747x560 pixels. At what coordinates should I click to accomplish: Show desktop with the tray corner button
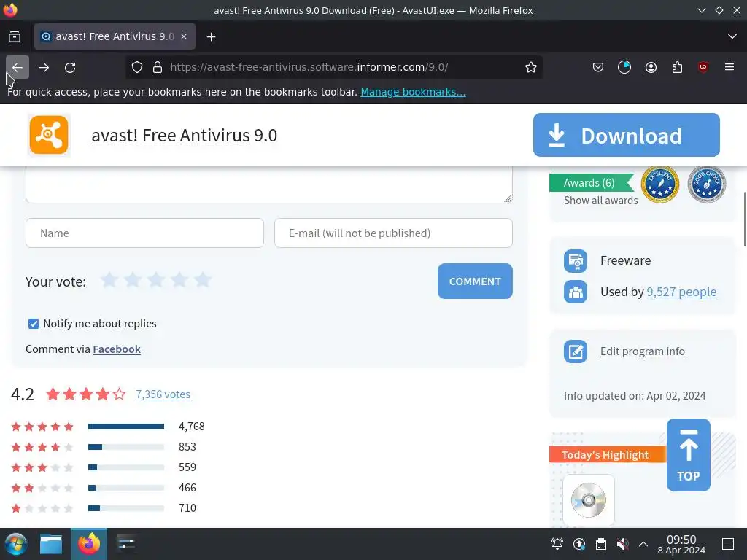tap(728, 544)
